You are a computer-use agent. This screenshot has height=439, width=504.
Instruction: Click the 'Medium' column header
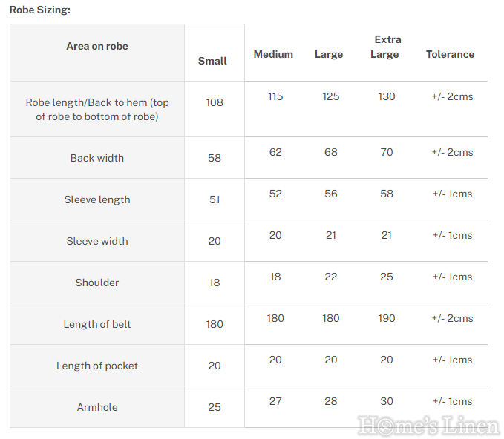[273, 54]
